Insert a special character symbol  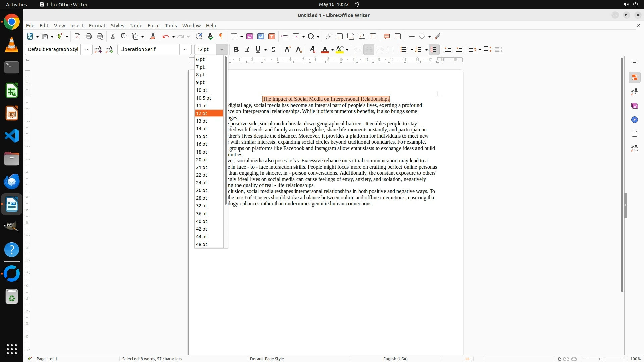click(x=311, y=36)
